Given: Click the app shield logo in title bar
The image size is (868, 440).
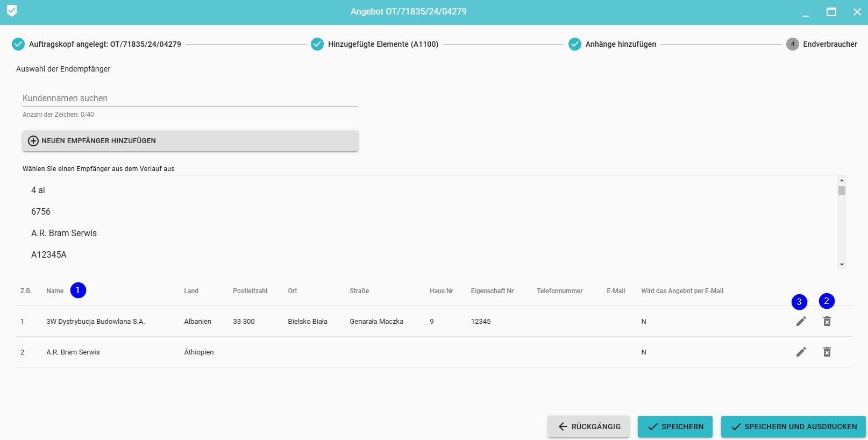Looking at the screenshot, I should point(12,11).
